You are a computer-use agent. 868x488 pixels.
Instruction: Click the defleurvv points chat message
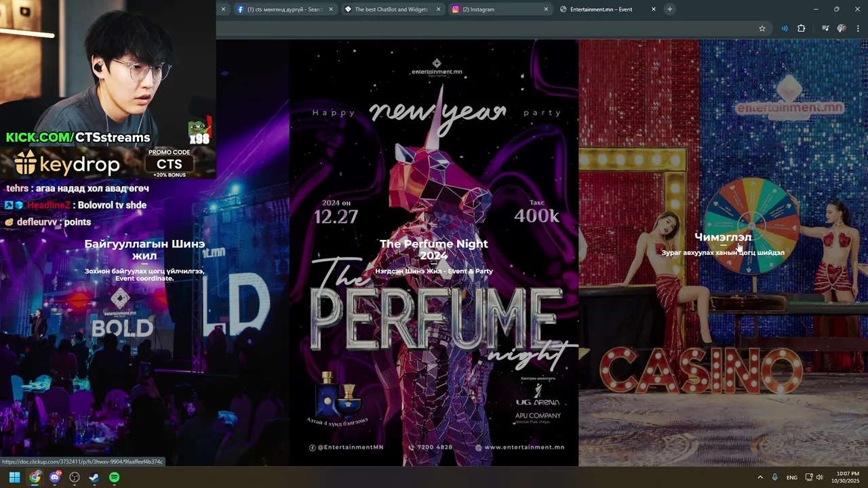click(47, 222)
